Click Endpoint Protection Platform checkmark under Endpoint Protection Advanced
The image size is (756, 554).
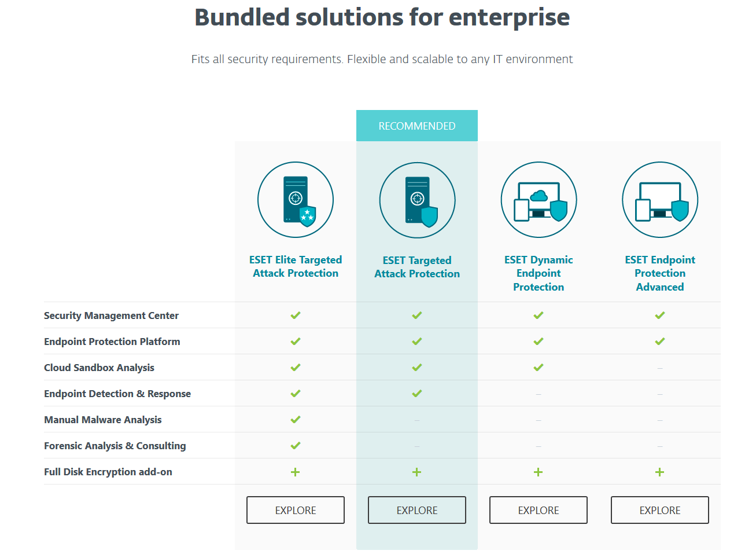pos(660,342)
